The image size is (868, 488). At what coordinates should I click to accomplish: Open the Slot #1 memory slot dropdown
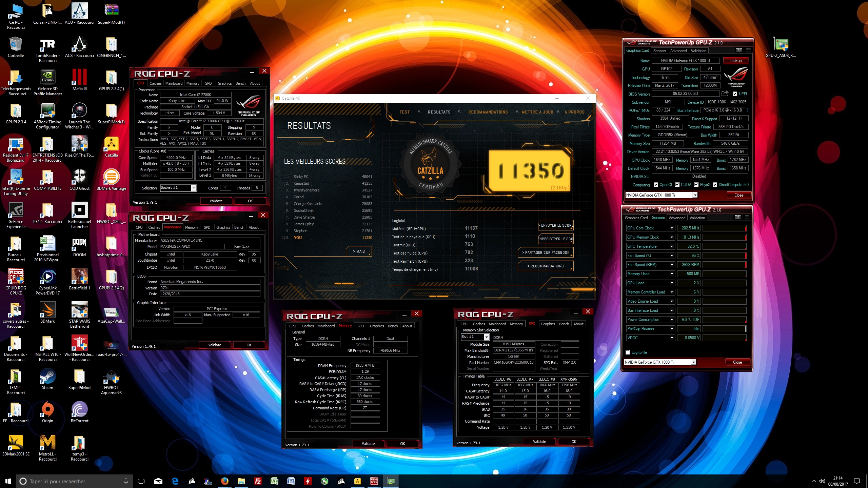pos(487,337)
